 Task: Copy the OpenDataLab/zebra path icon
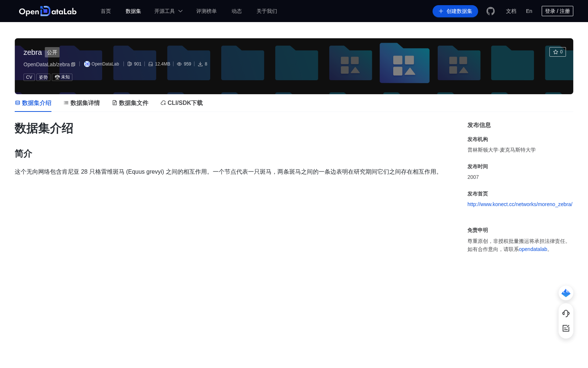pos(73,64)
